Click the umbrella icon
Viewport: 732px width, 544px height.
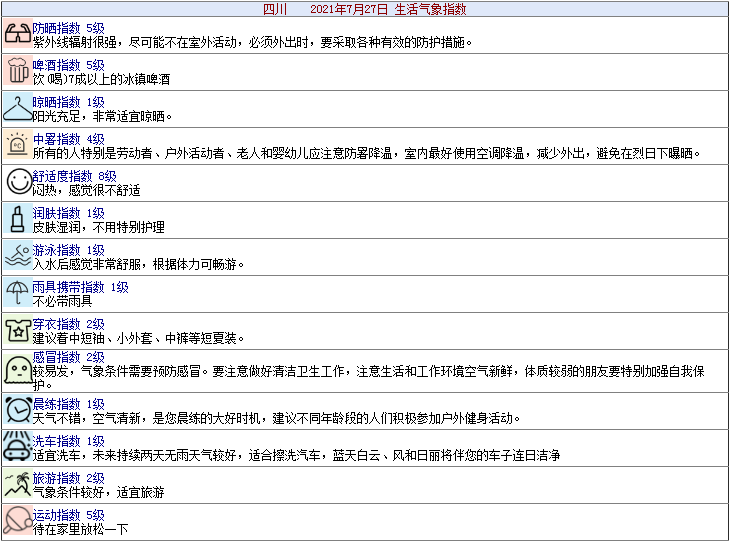(17, 293)
